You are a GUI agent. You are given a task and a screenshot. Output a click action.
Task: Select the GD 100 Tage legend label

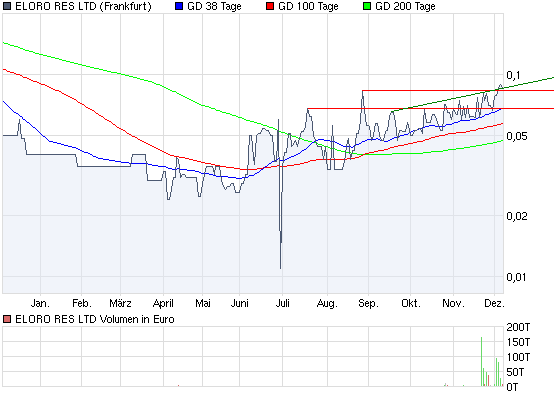point(308,6)
